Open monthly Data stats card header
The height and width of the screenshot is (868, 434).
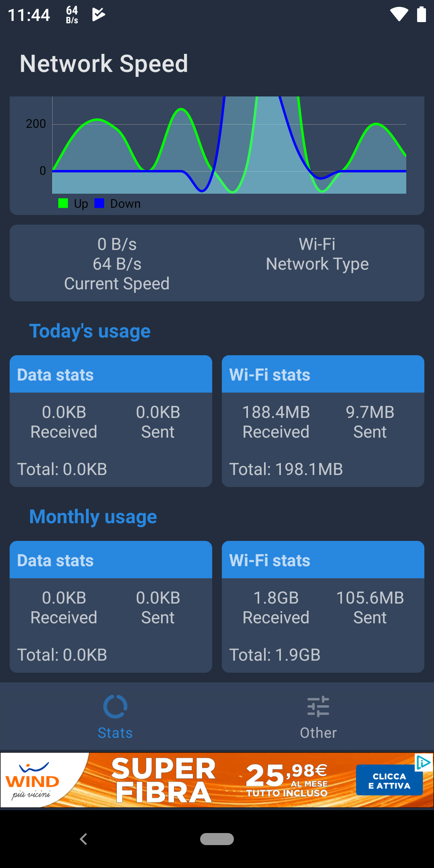tap(111, 560)
